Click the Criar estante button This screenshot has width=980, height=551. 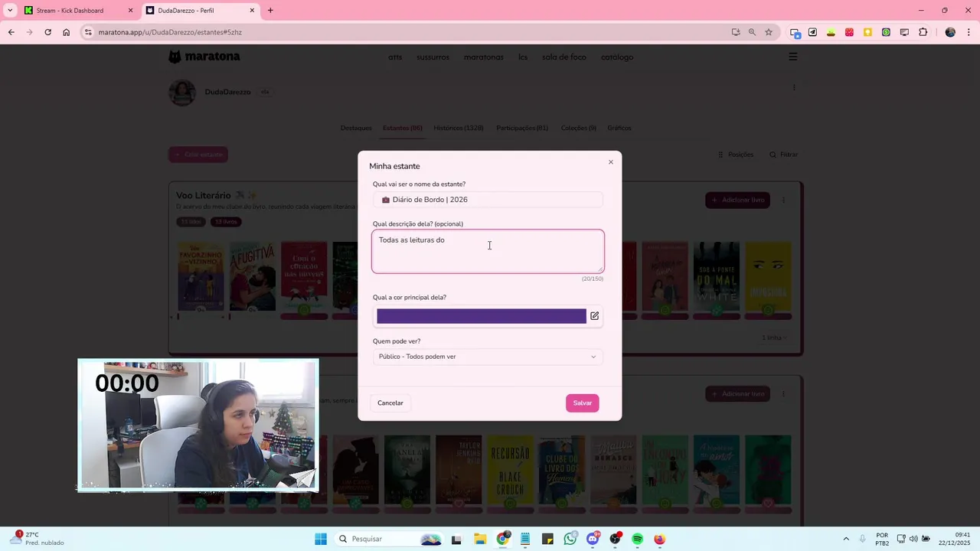(x=198, y=155)
